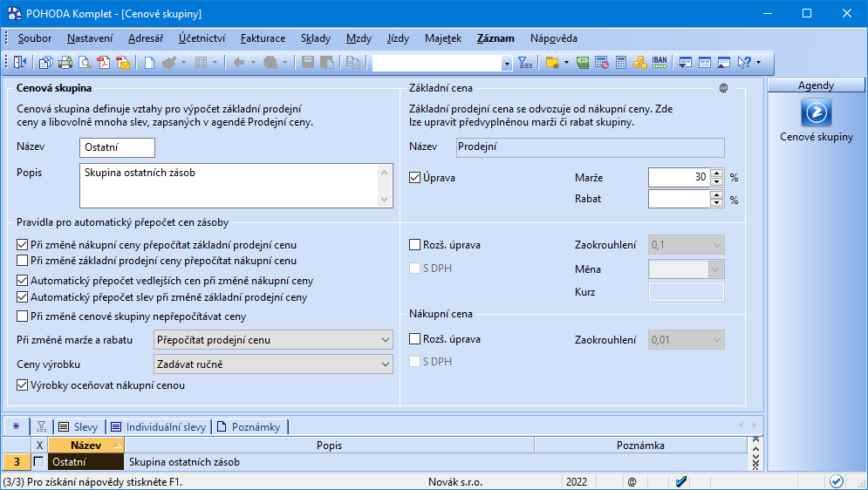Click the grayed save diskette icon
This screenshot has height=490, width=868.
tap(308, 63)
